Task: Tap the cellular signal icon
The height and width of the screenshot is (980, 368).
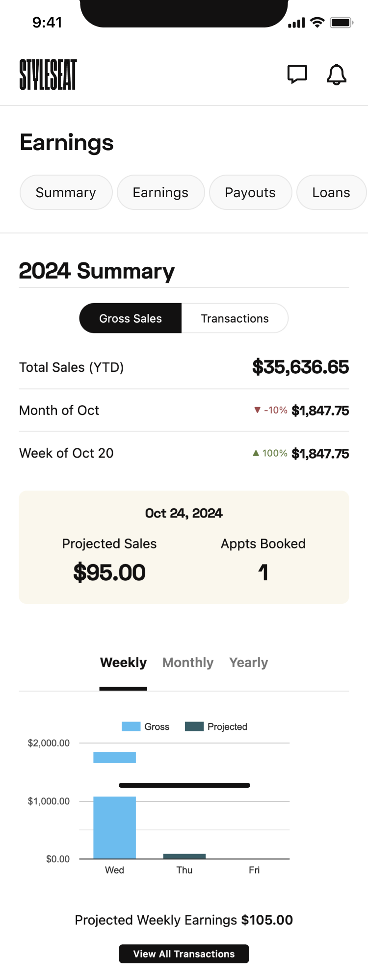Action: (x=296, y=23)
